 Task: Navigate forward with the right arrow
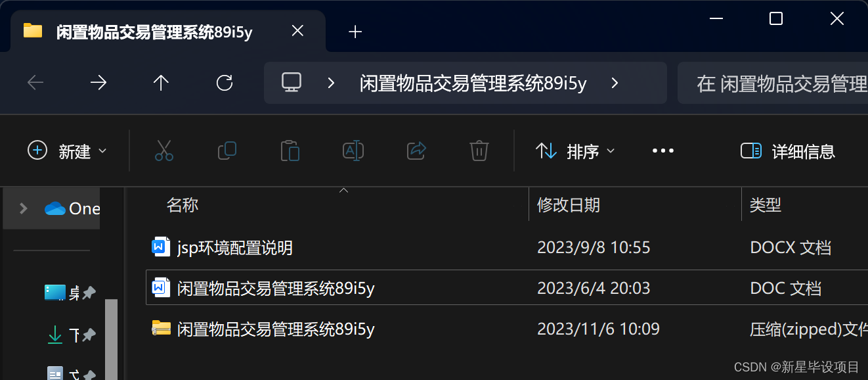[x=98, y=83]
